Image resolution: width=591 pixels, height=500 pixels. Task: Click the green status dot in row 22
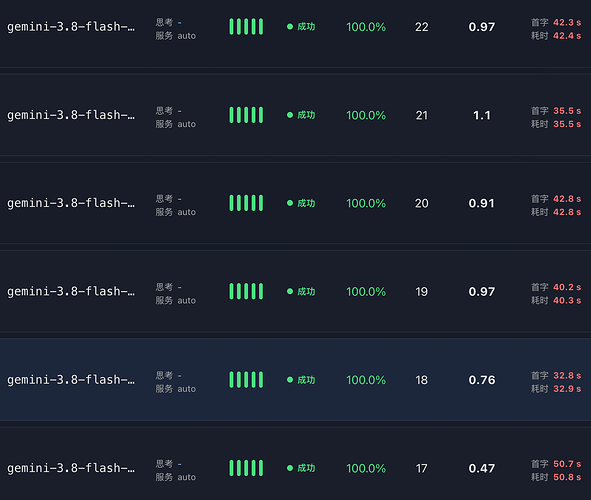(290, 27)
